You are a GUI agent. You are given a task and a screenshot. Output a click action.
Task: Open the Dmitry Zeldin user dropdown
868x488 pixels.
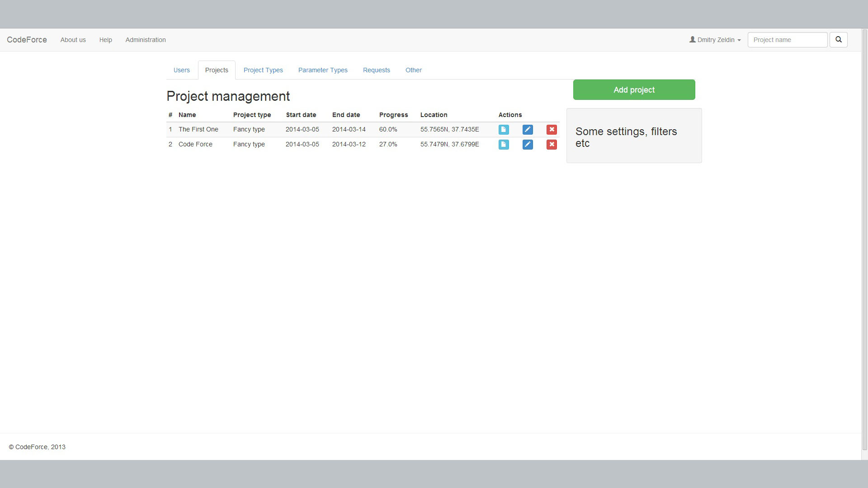(715, 40)
